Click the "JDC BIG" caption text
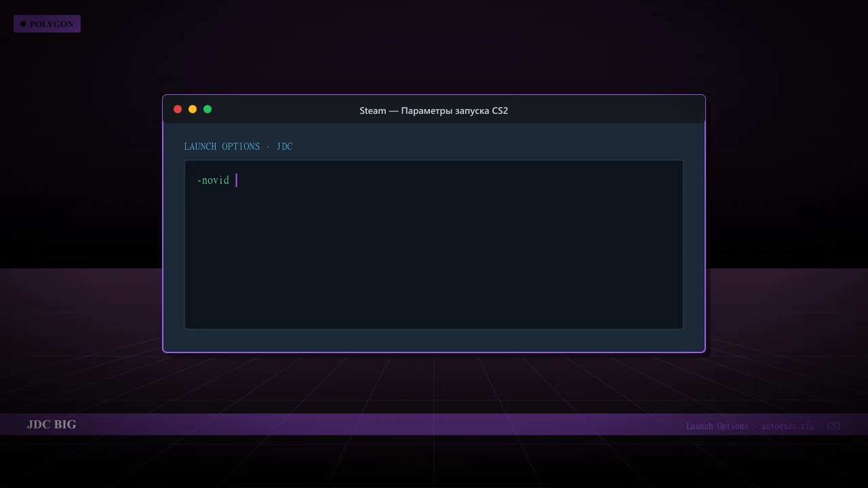Viewport: 868px width, 488px height. click(52, 424)
